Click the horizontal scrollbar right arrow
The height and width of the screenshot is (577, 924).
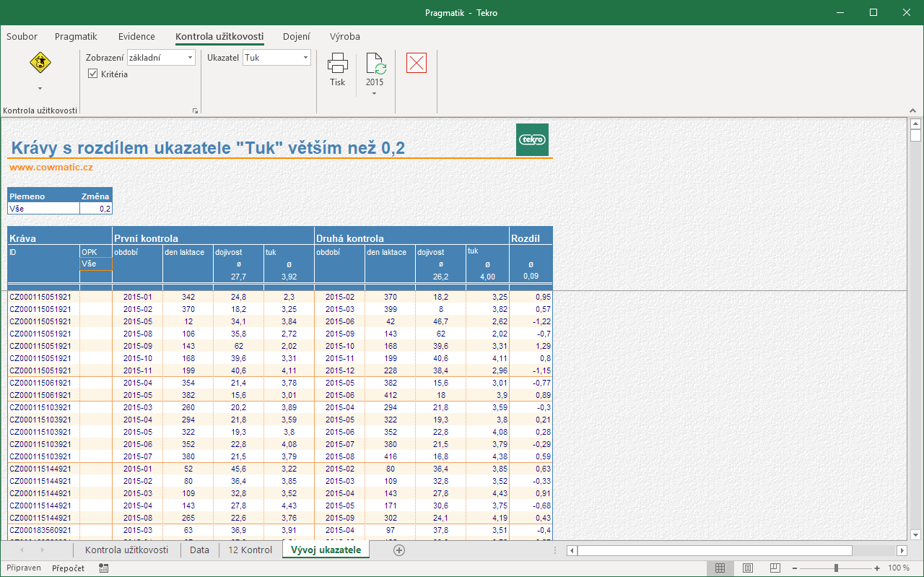(900, 550)
